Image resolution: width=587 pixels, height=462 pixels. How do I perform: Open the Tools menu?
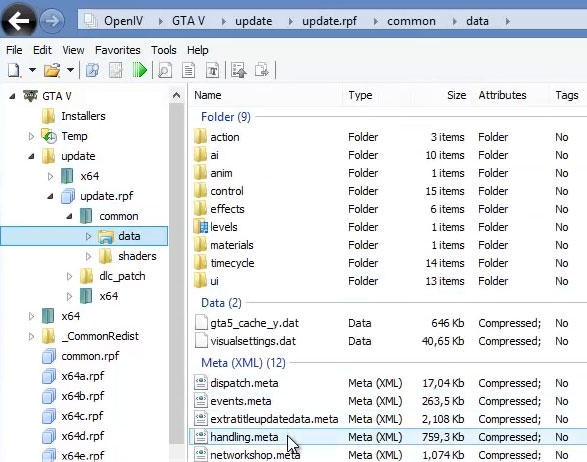(164, 50)
